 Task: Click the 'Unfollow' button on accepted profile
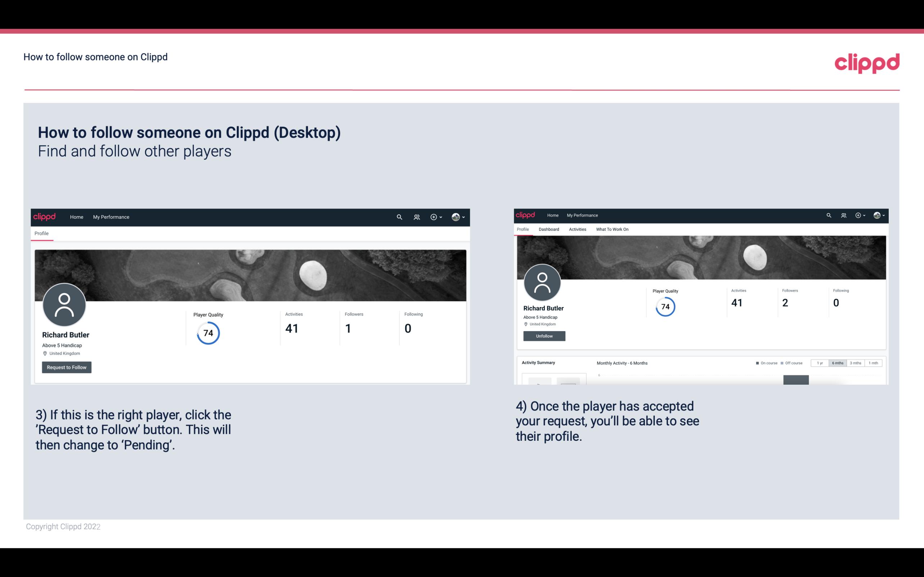pos(543,336)
